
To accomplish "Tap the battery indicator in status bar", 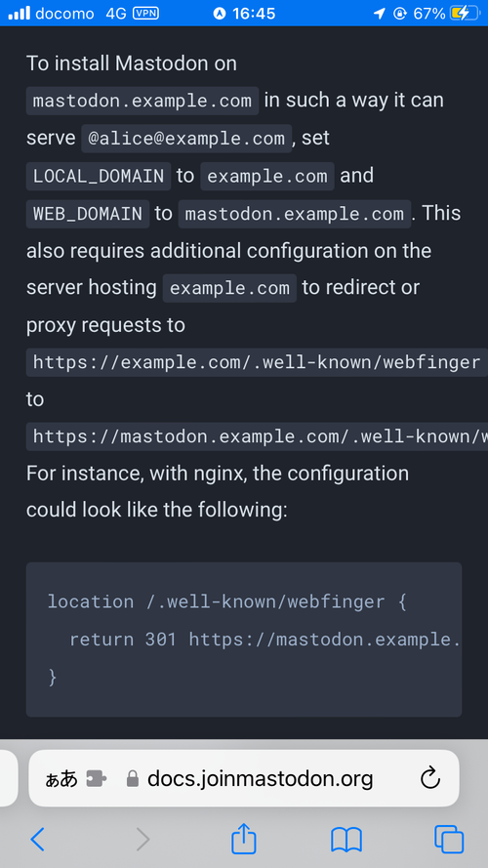I will point(464,14).
